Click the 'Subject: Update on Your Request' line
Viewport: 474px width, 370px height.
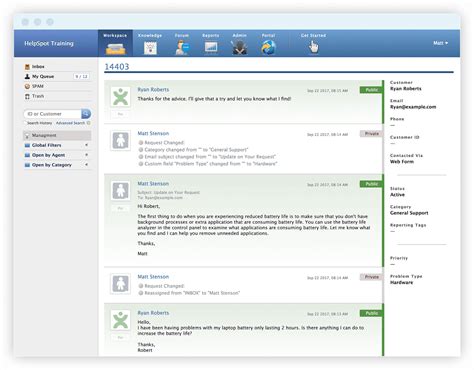169,193
